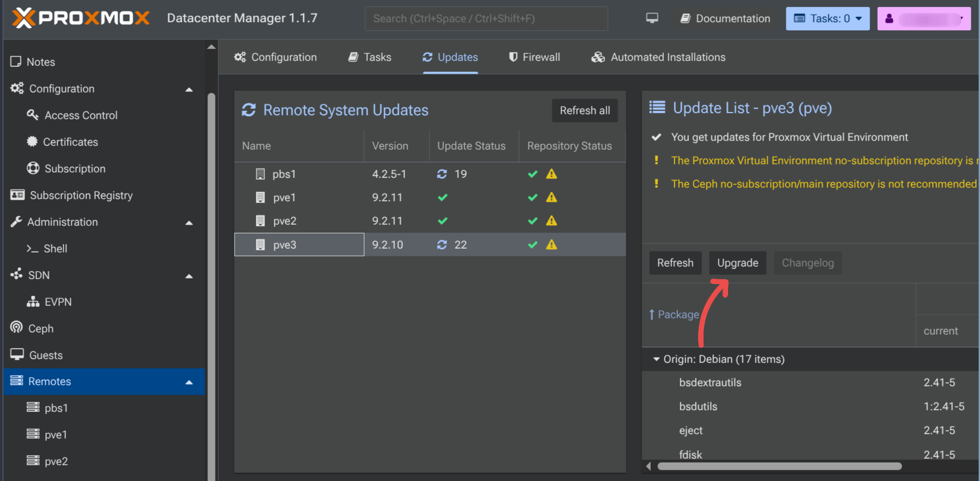Viewport: 980px width, 481px height.
Task: Switch to the Updates tab
Action: coord(450,57)
